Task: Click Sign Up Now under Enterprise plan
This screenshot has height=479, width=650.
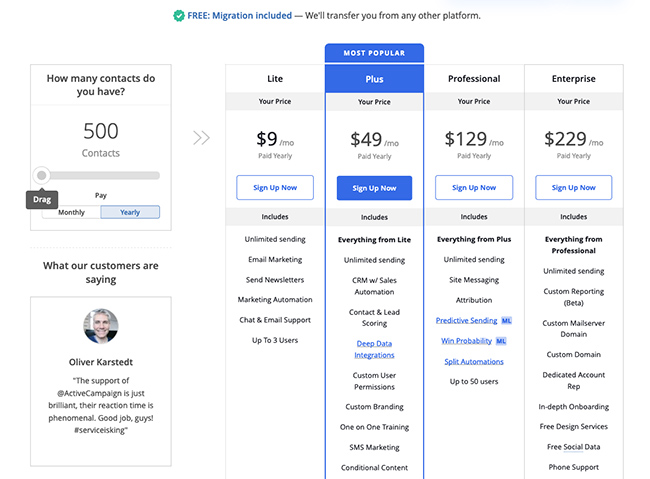Action: click(x=574, y=188)
